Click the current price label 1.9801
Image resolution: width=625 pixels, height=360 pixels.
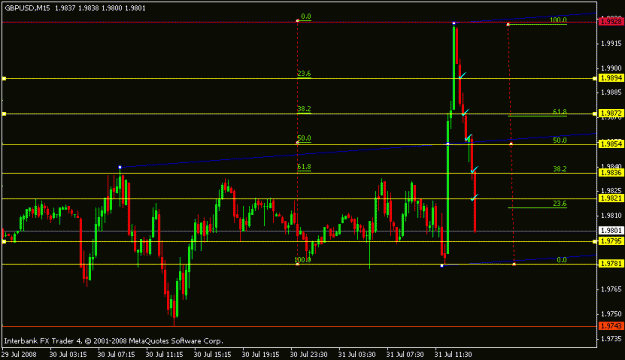coord(611,230)
